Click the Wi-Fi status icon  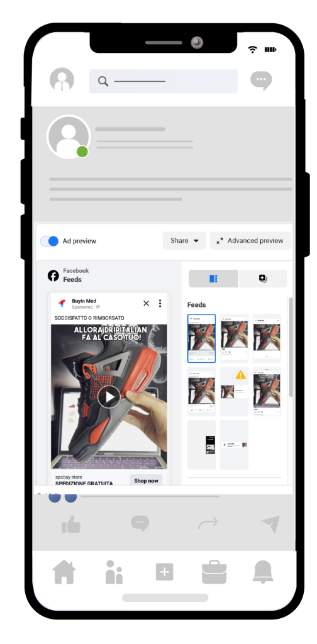pyautogui.click(x=253, y=50)
